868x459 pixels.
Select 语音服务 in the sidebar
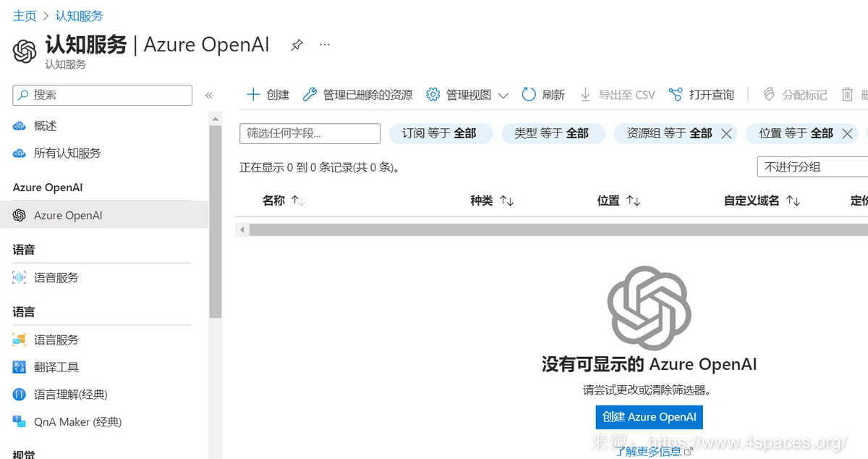coord(56,277)
